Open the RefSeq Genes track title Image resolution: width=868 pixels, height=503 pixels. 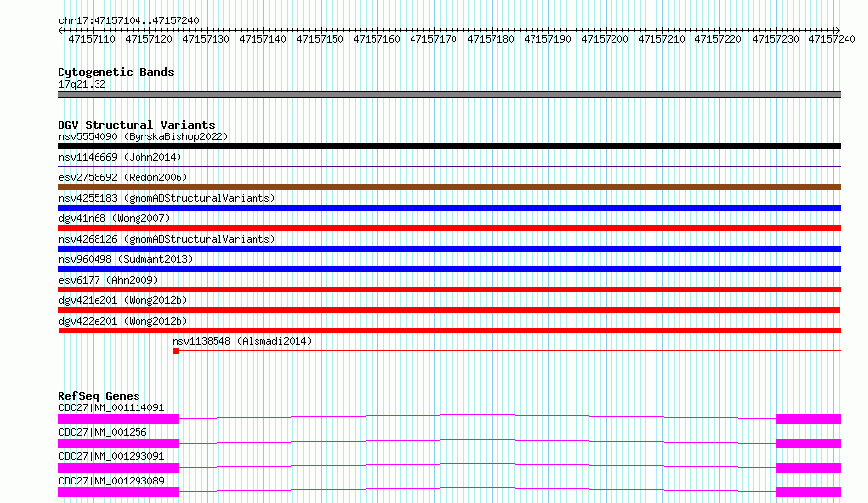(99, 396)
